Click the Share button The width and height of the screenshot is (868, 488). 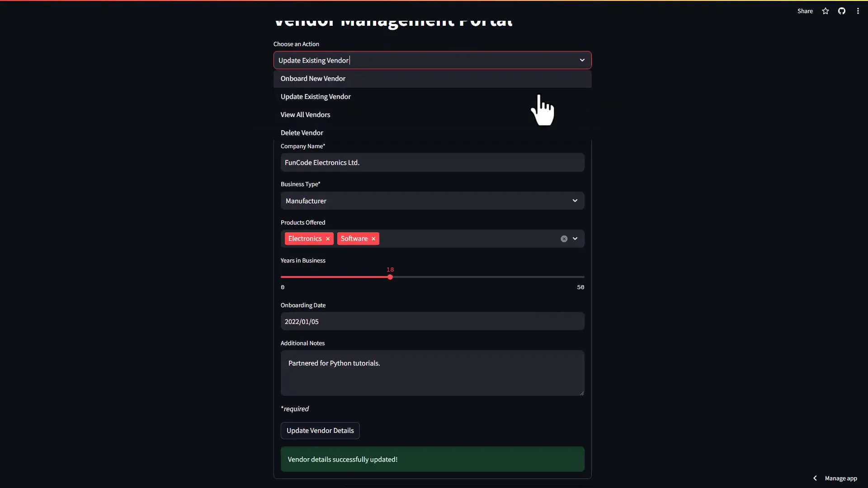(805, 11)
